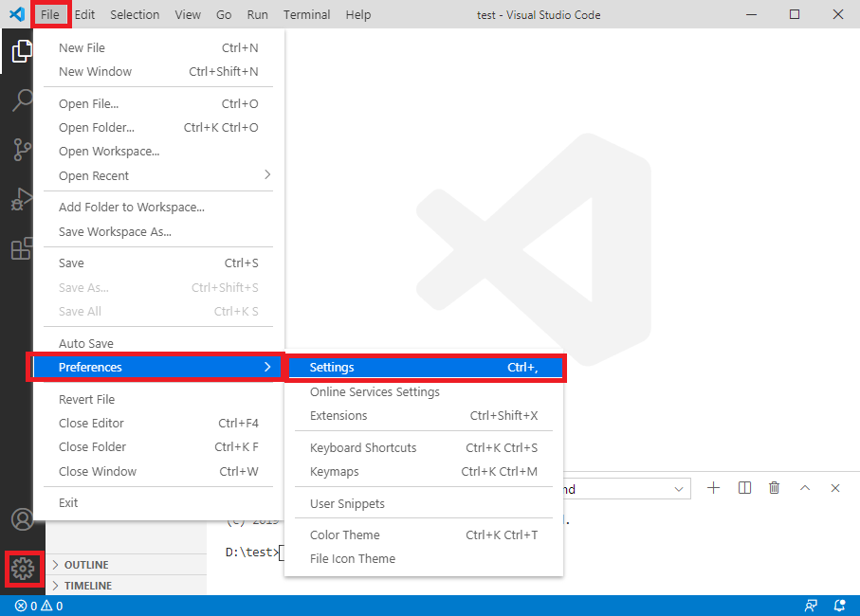Screen dimensions: 860x616
Task: Open notifications bell in status bar
Action: pos(839,606)
